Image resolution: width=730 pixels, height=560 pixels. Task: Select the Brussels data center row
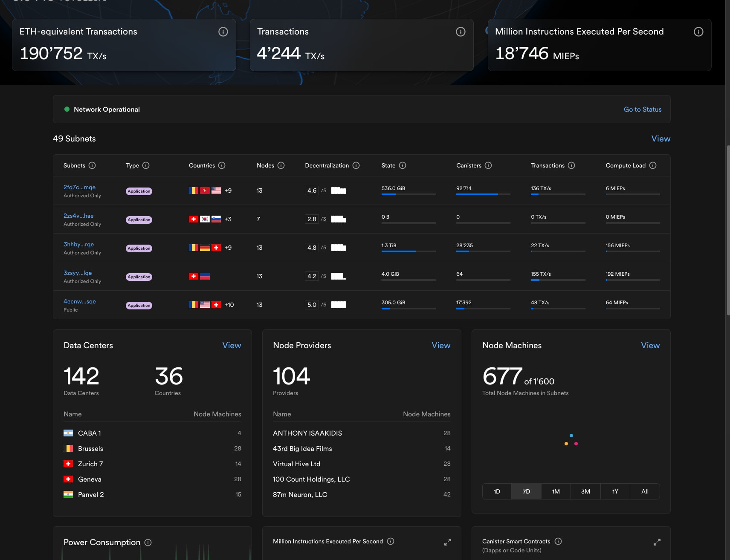[x=152, y=448]
